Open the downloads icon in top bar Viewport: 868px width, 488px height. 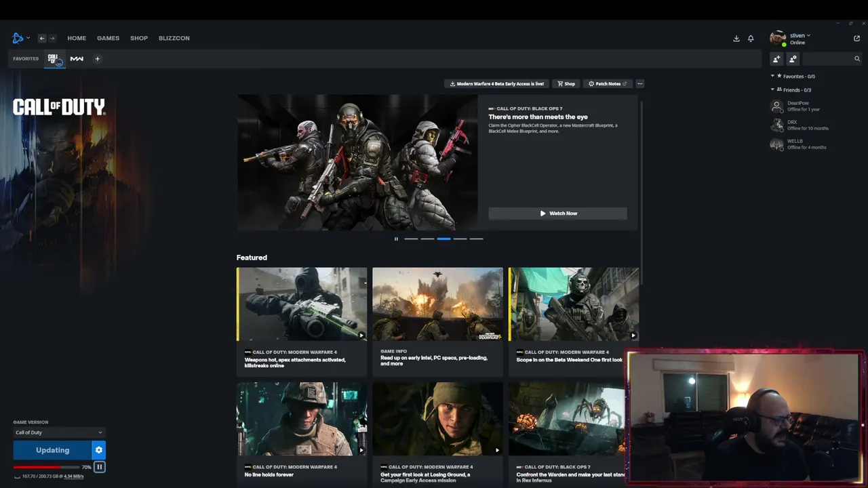[736, 39]
